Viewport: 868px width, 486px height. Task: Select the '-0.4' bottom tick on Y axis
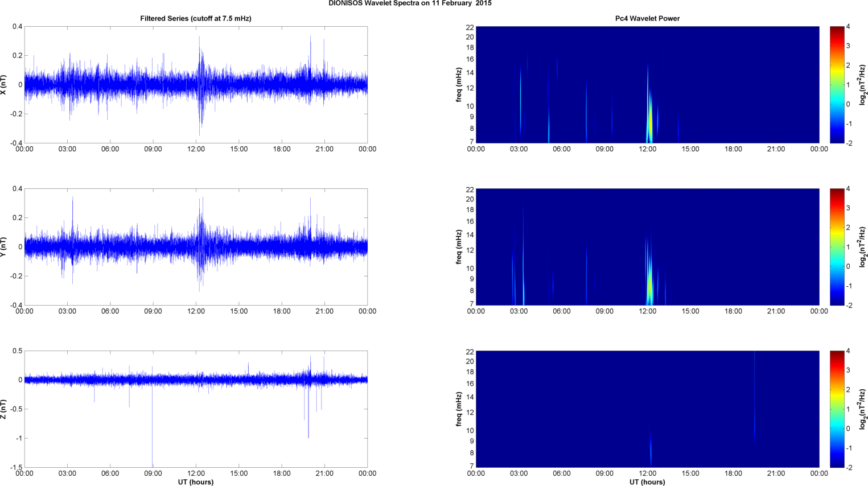coord(16,305)
